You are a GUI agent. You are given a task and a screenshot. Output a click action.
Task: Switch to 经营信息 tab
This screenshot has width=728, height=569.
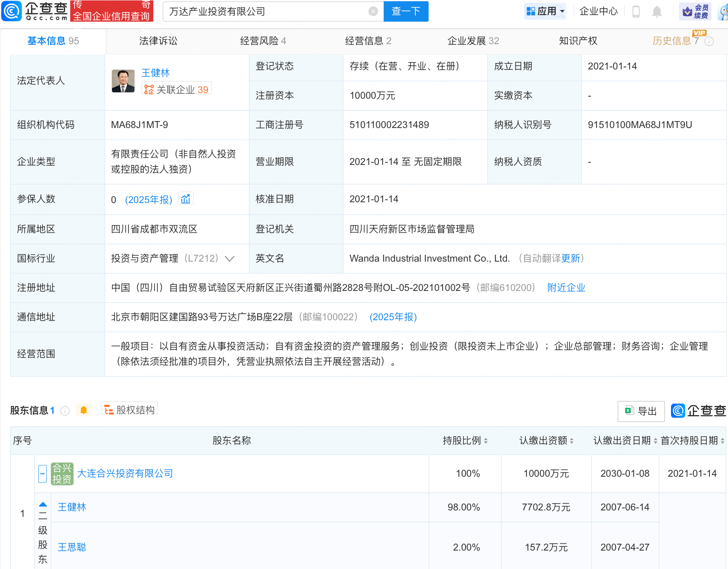pyautogui.click(x=368, y=41)
